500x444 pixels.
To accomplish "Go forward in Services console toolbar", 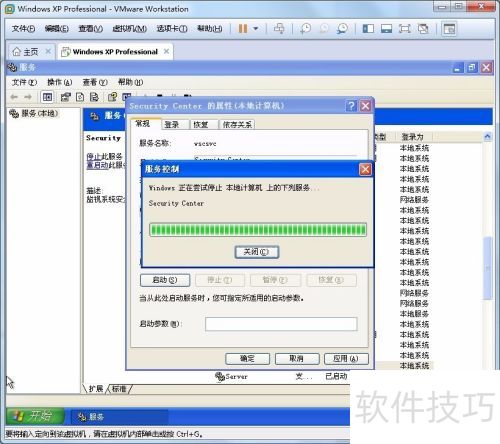I will click(x=28, y=97).
